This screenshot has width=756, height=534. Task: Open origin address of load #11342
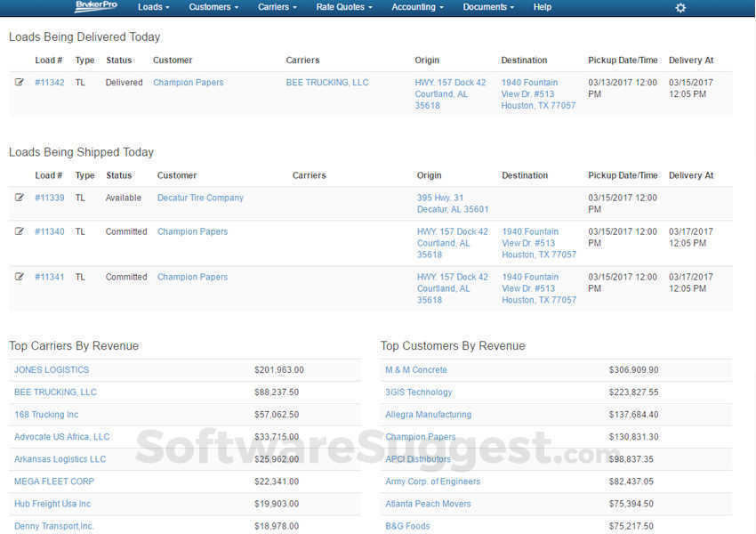[x=450, y=94]
